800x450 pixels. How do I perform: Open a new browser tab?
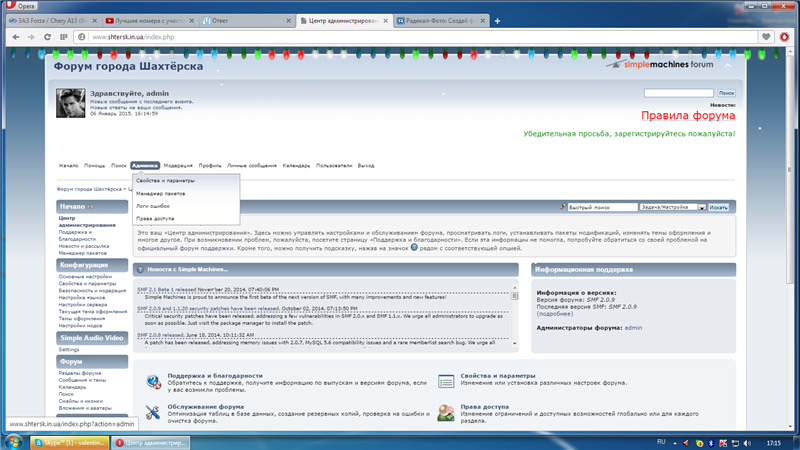(x=497, y=21)
